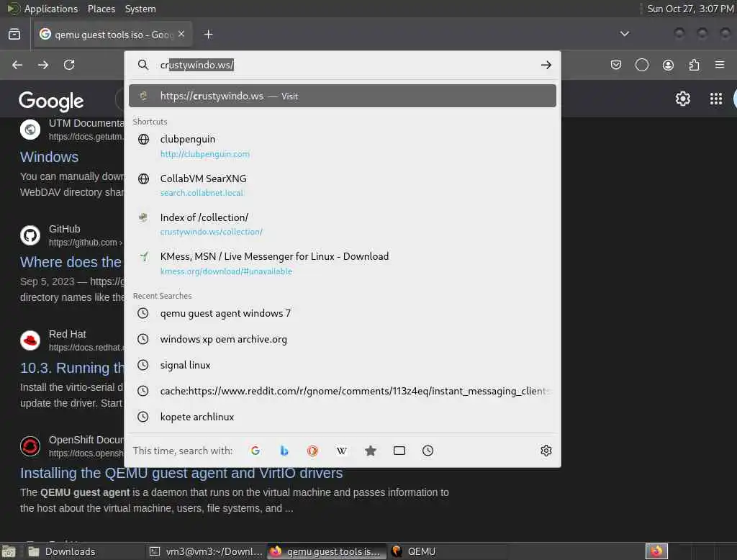
Task: Open the extensions puzzle icon
Action: (x=694, y=65)
